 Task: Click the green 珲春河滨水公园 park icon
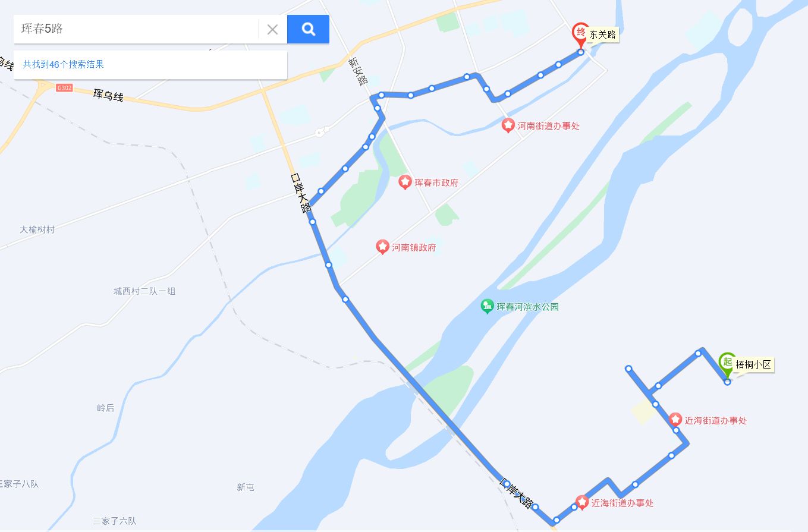pyautogui.click(x=487, y=307)
